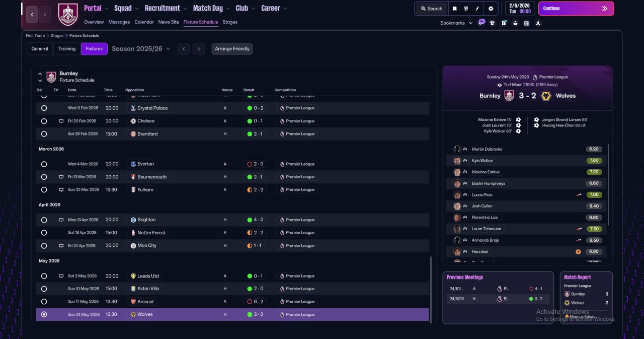Open the Messages subtab
Image resolution: width=644 pixels, height=339 pixels.
tap(119, 22)
